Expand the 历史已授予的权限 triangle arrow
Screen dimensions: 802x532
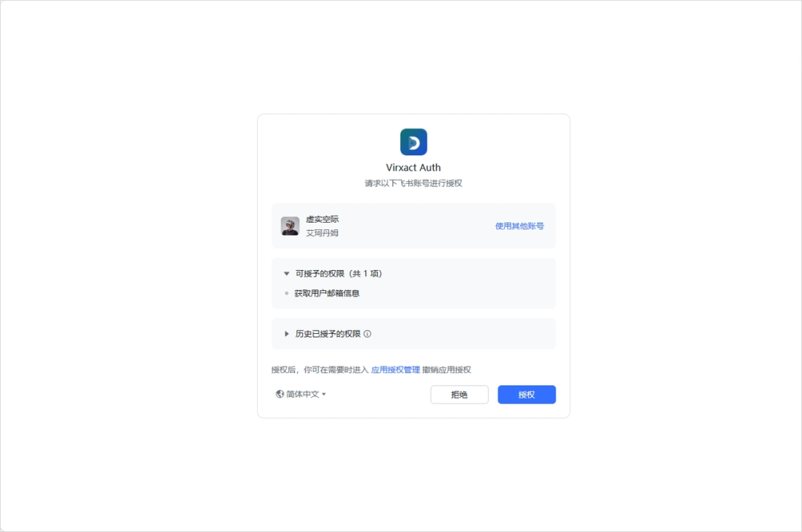point(287,334)
